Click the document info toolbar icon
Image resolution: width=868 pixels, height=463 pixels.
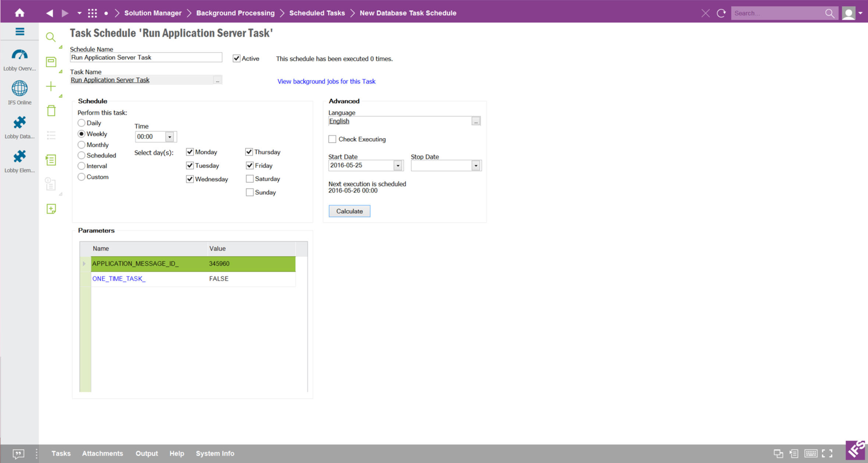[50, 184]
